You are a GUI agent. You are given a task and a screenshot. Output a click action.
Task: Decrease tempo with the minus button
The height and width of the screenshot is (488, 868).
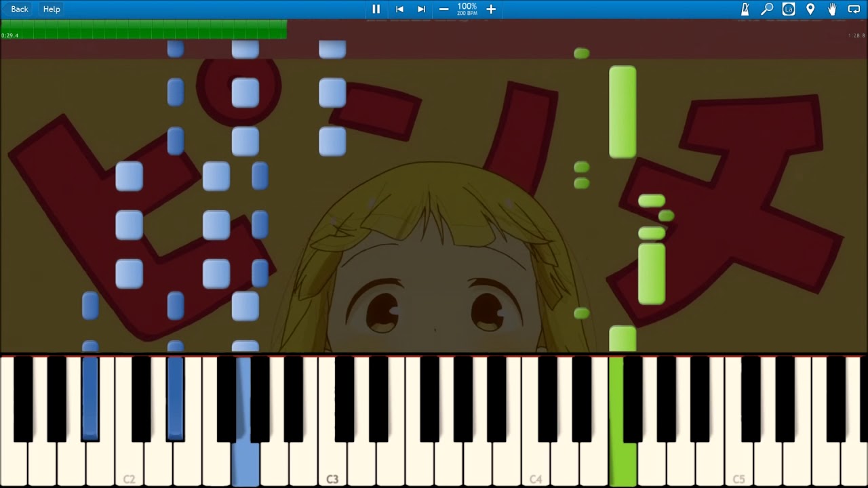[443, 9]
